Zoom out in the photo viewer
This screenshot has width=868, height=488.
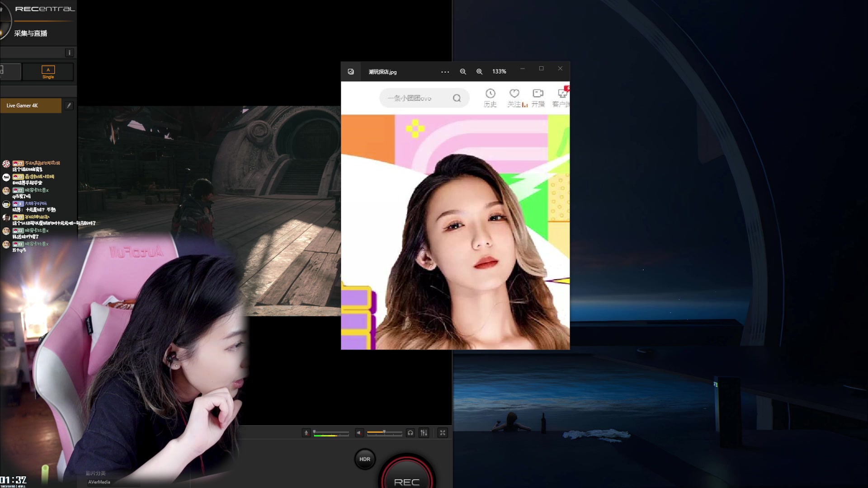463,72
